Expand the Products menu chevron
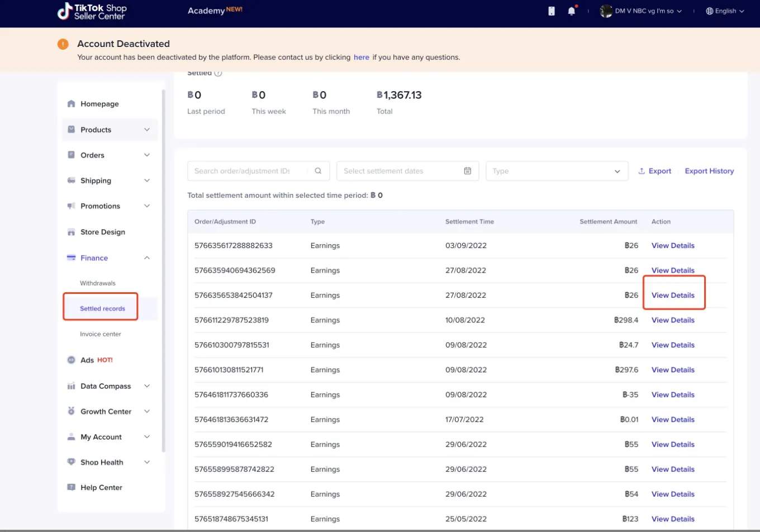Viewport: 760px width, 532px height. pos(147,130)
